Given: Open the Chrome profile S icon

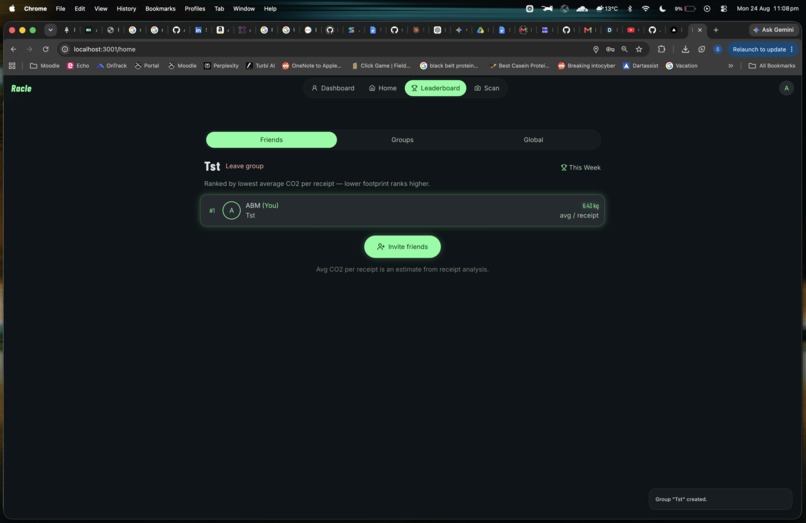Looking at the screenshot, I should tap(718, 49).
